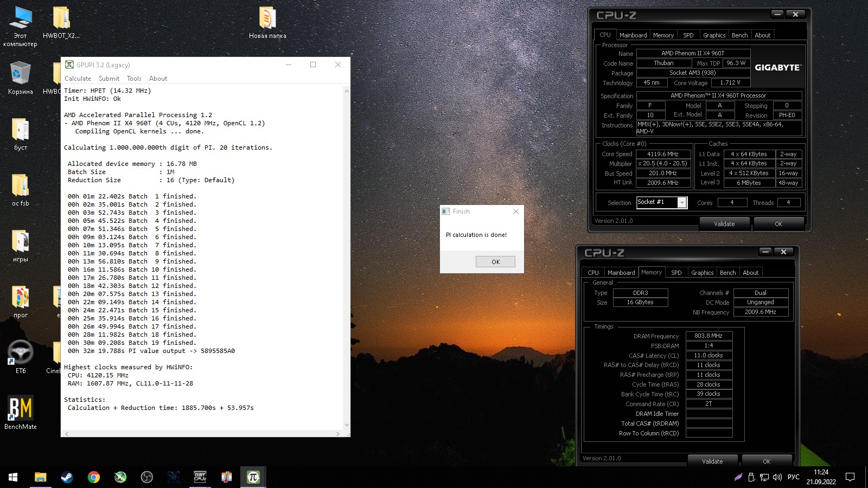Click OK in the Finish dialog
This screenshot has width=868, height=488.
click(495, 261)
